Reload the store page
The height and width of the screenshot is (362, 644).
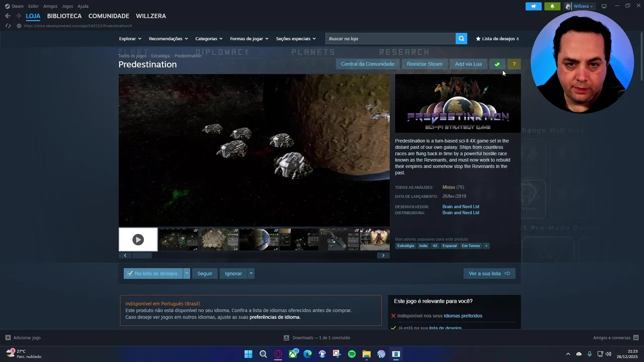[8, 26]
